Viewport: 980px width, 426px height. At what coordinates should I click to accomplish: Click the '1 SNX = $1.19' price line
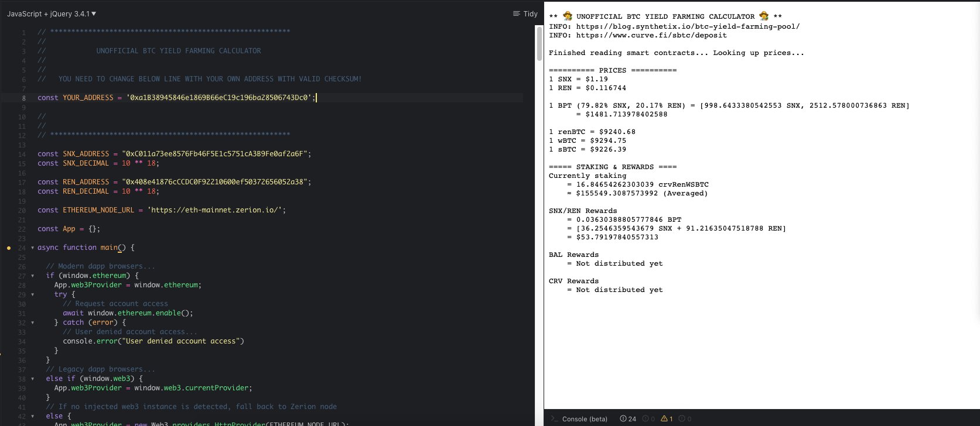point(578,79)
